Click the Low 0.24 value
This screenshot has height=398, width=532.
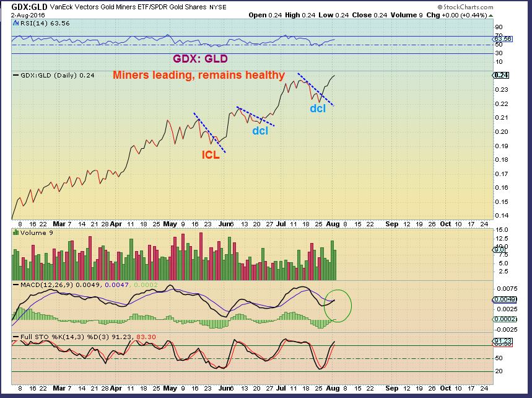point(333,15)
